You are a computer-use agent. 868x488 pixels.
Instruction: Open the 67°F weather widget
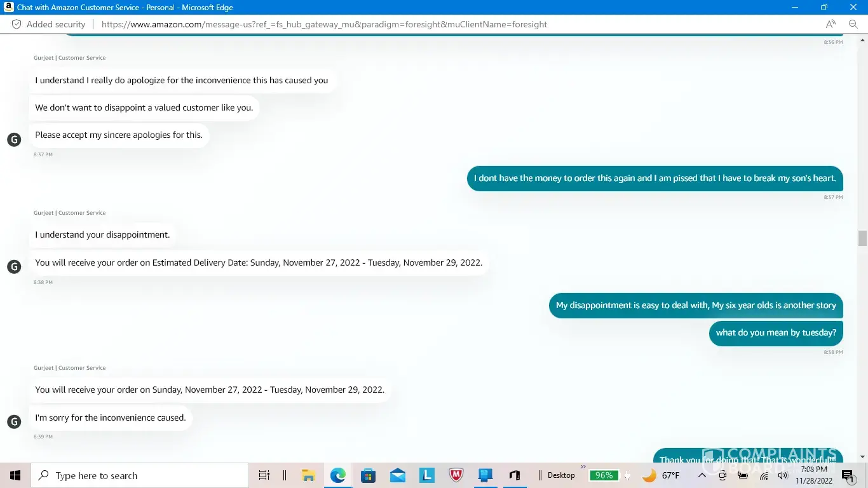(x=661, y=475)
